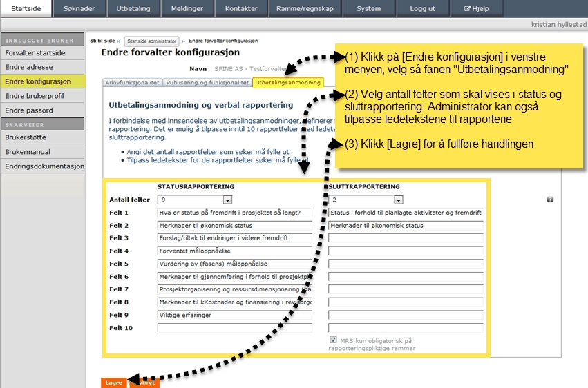Click Statusrapportering Felt 6 Merknader til gjennomføring field
This screenshot has height=388, width=588.
pos(235,277)
